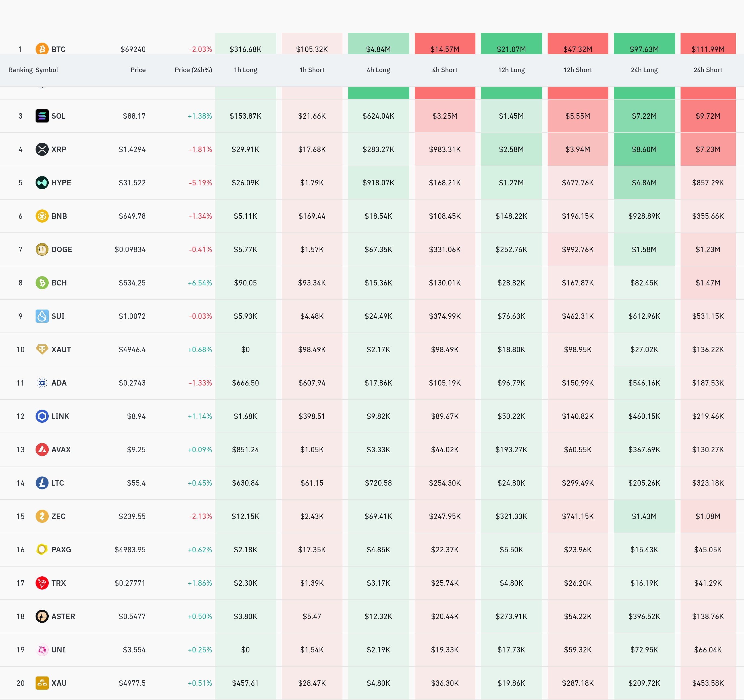The height and width of the screenshot is (700, 744).
Task: Click the XAU gold bars icon
Action: point(42,683)
